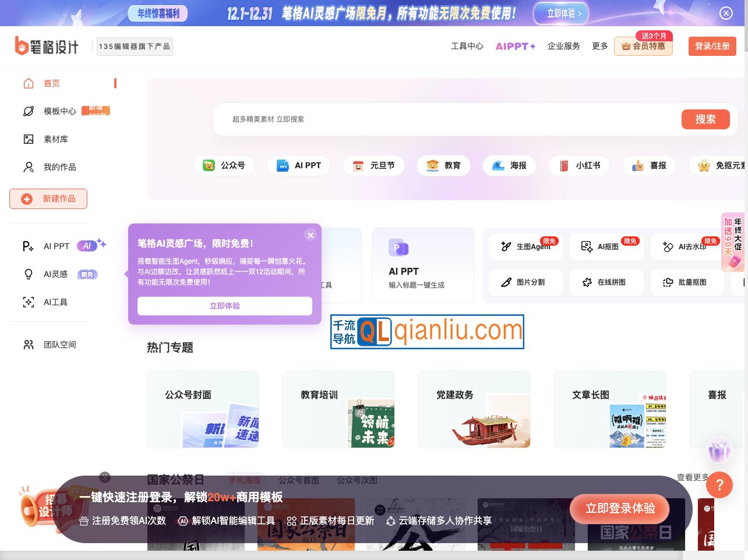Open 查看更多 to see more templates
Screen dimensions: 748x560
694,477
